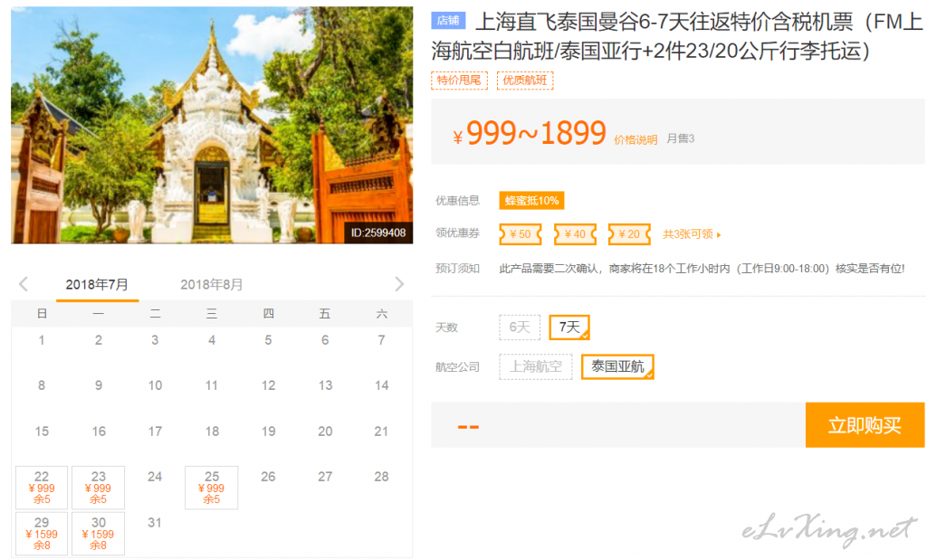927x560 pixels.
Task: Pick July 23 priced ¥999
Action: 98,488
